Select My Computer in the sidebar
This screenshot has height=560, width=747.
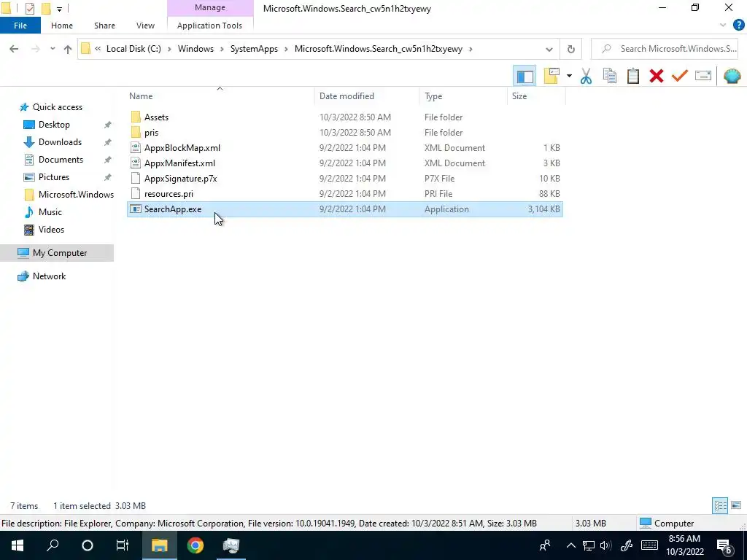(60, 253)
